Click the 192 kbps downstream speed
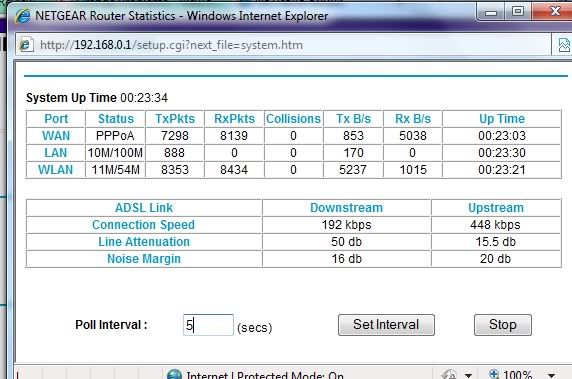 pyautogui.click(x=347, y=225)
